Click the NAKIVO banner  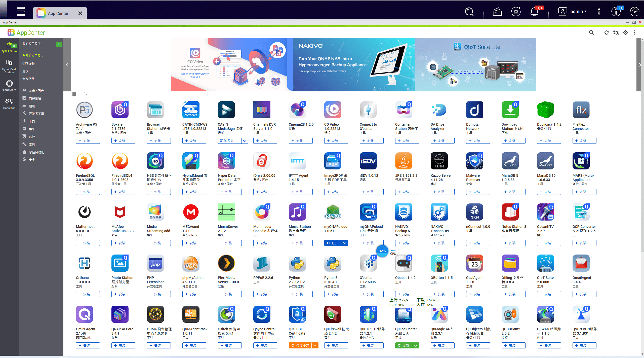pos(353,65)
